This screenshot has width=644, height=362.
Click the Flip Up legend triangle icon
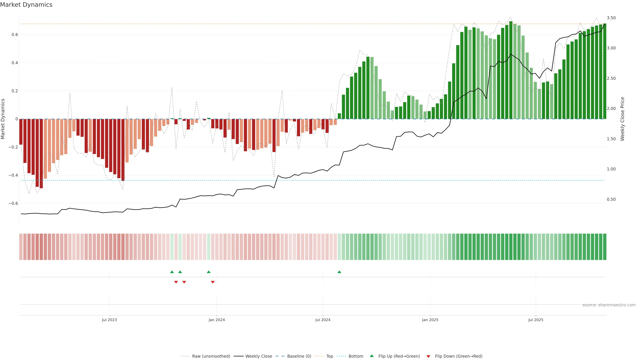click(372, 356)
